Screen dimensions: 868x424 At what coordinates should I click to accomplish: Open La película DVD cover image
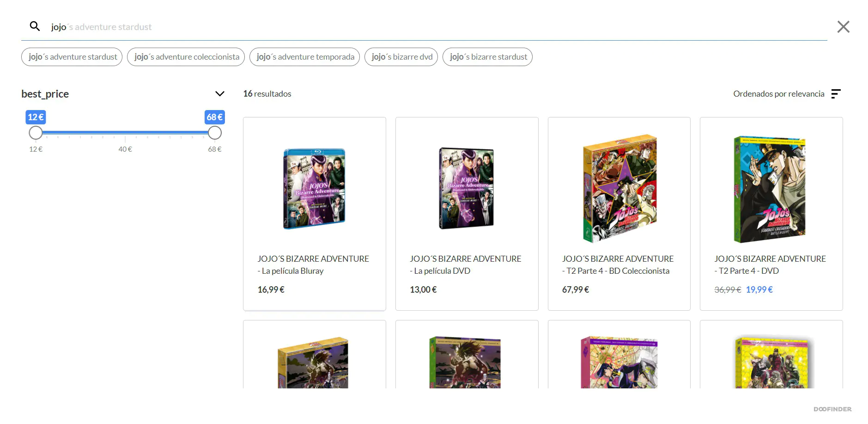tap(467, 189)
